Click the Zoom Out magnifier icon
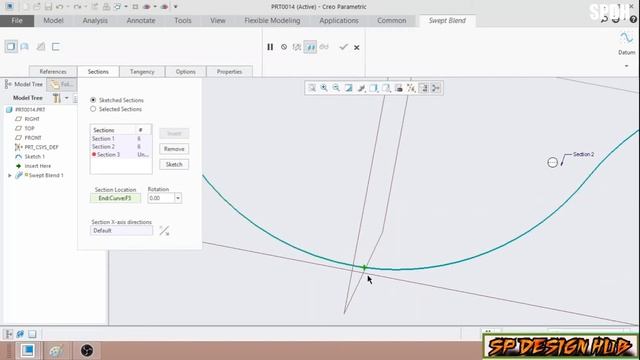Viewport: 640px width, 360px height. (x=336, y=88)
